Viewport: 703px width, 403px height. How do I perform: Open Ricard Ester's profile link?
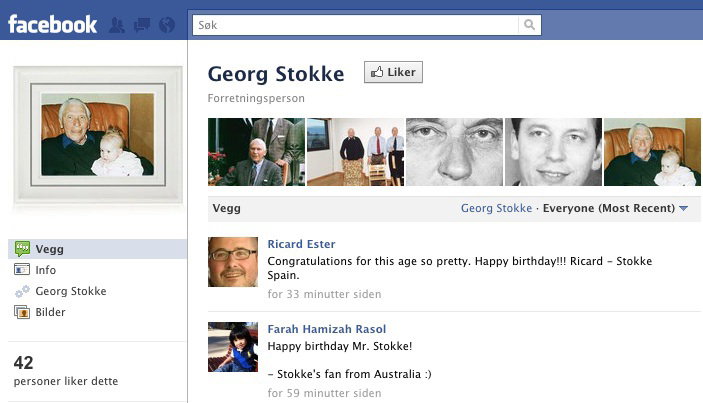[301, 244]
